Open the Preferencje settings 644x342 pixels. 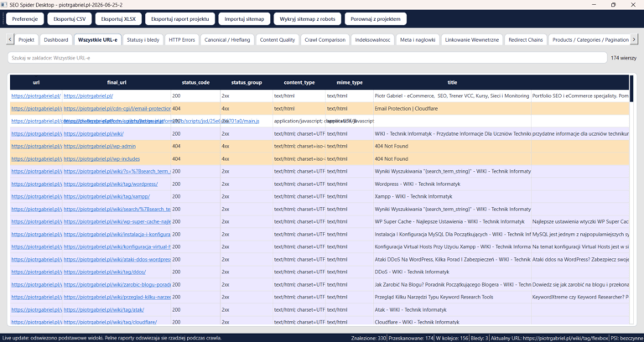pos(24,19)
